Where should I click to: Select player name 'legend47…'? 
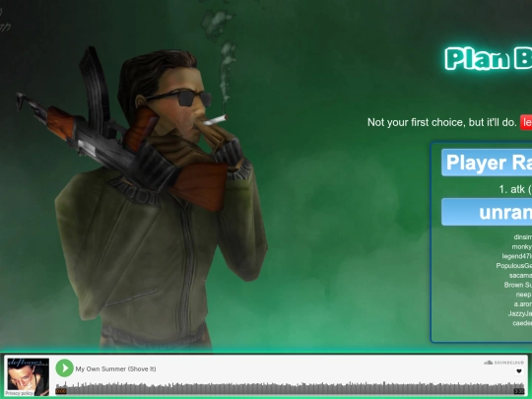click(x=517, y=256)
